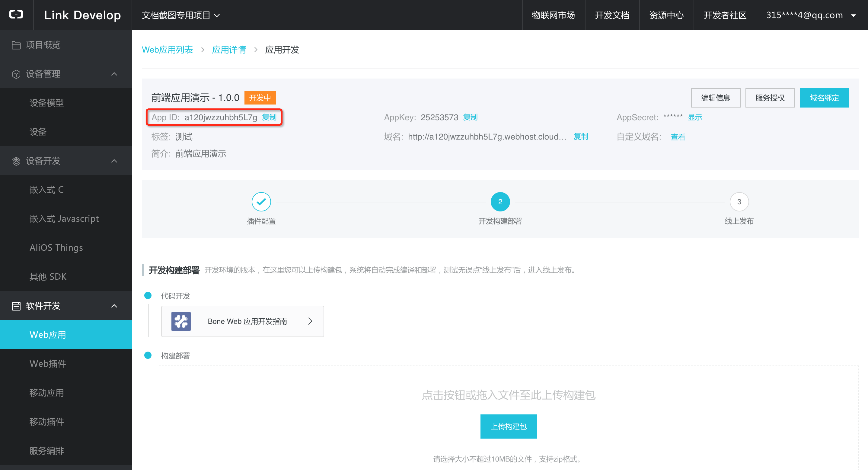
Task: Click the Bone Web 应用开发指南 card
Action: click(242, 321)
